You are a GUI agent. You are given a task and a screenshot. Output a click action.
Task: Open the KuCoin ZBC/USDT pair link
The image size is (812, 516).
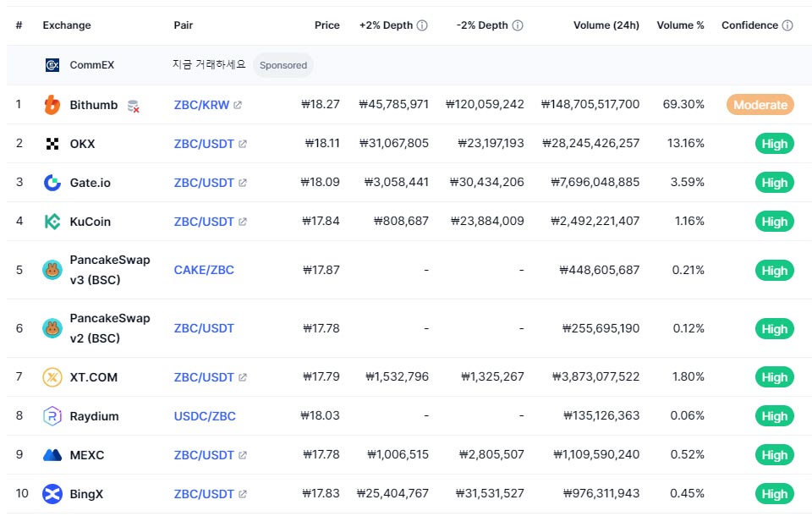tap(204, 222)
